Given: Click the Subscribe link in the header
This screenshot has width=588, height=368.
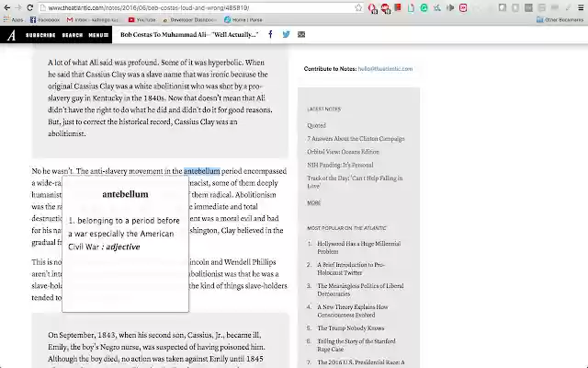Looking at the screenshot, I should click(40, 35).
